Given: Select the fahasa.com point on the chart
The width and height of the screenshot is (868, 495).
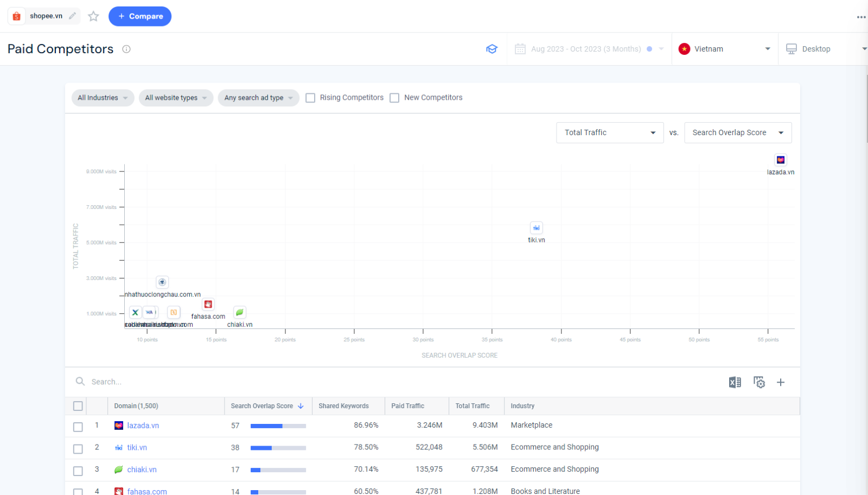Looking at the screenshot, I should point(208,304).
